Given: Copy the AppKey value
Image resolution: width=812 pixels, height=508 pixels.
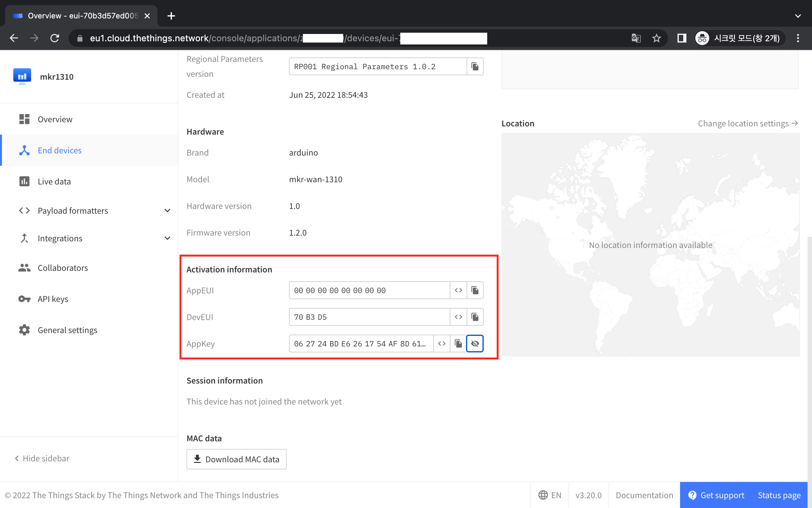Looking at the screenshot, I should click(458, 343).
